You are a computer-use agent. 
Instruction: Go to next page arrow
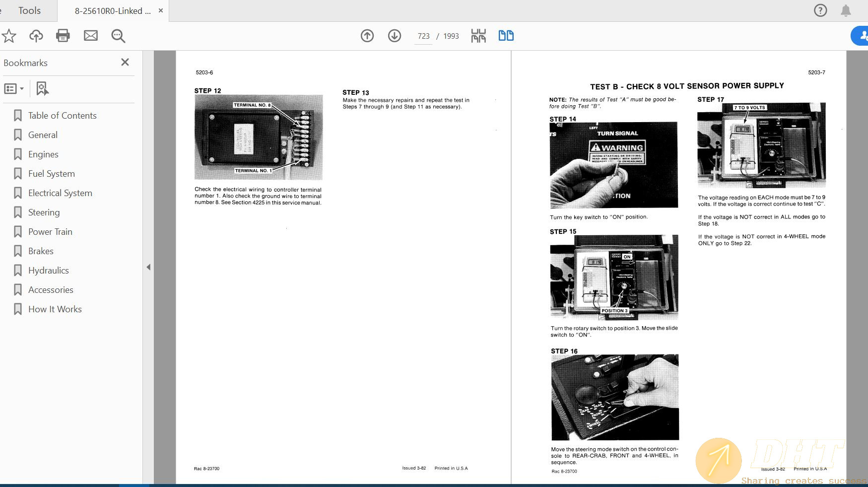coord(395,36)
